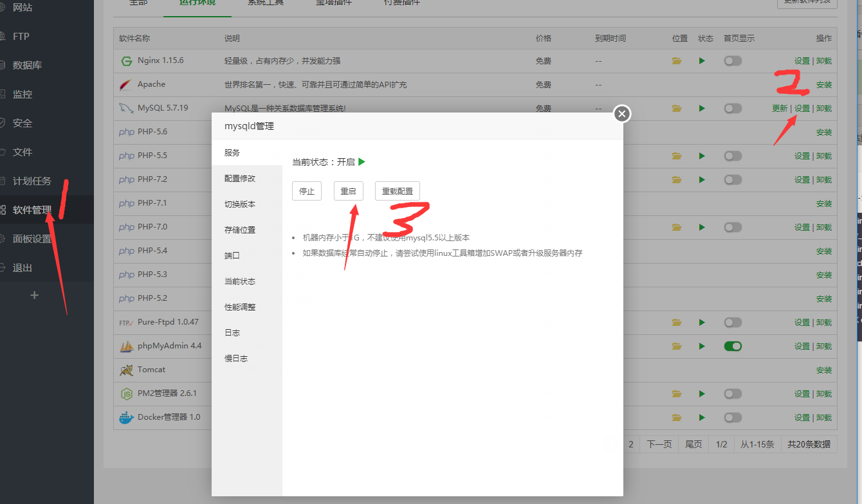Viewport: 862px width, 504px height.
Task: Open the 性能调整 tab
Action: pyautogui.click(x=247, y=307)
